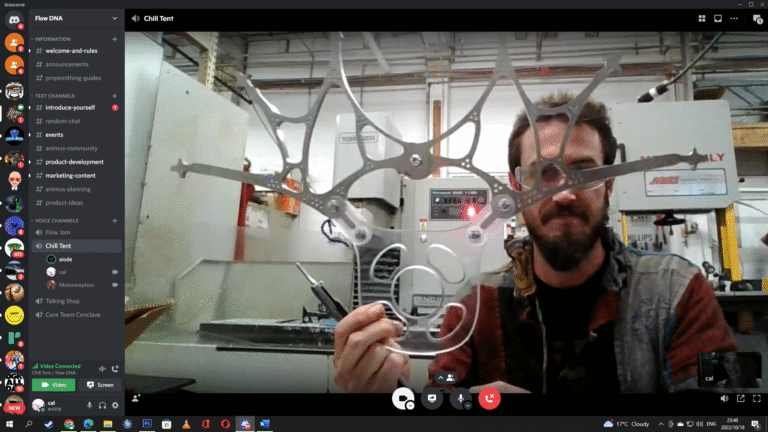
Task: Click the Screen button in voice panel
Action: click(100, 384)
